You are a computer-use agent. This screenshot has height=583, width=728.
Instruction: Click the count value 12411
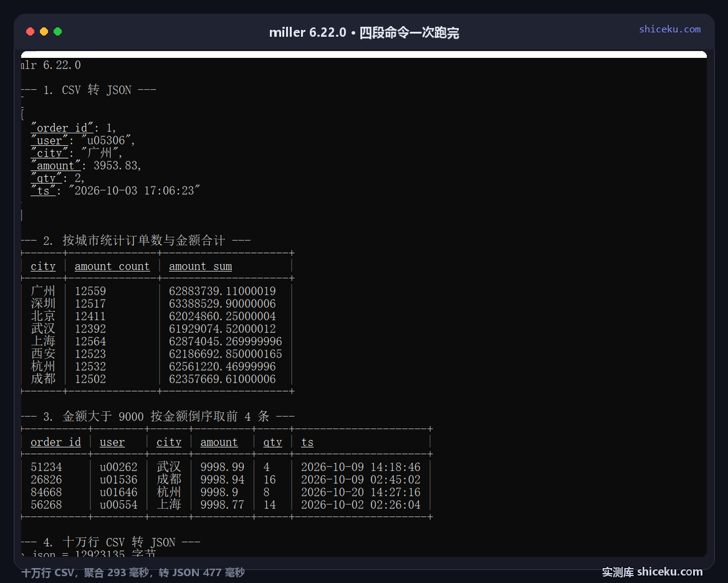pos(90,316)
